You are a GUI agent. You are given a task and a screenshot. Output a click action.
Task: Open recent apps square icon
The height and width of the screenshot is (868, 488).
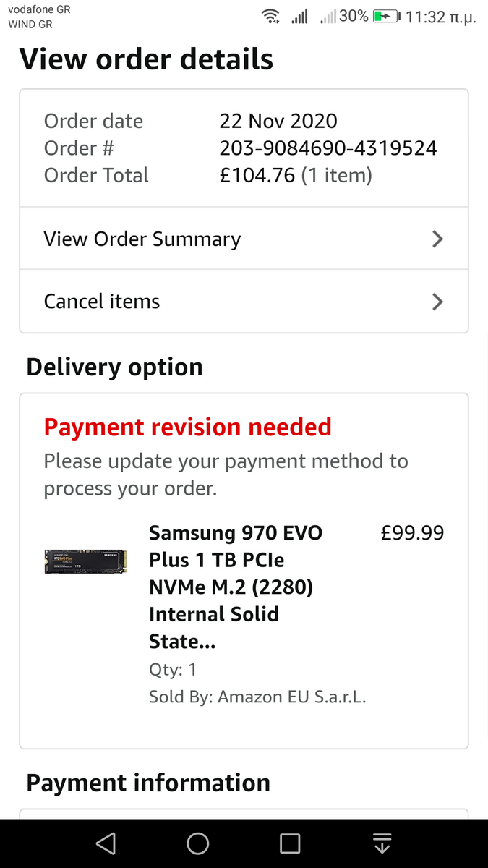point(290,843)
